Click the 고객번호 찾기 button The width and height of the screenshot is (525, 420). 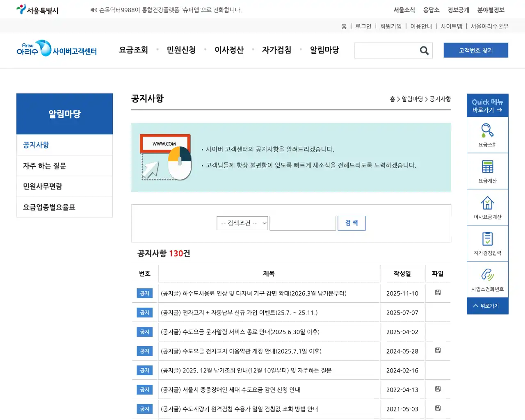pyautogui.click(x=476, y=50)
